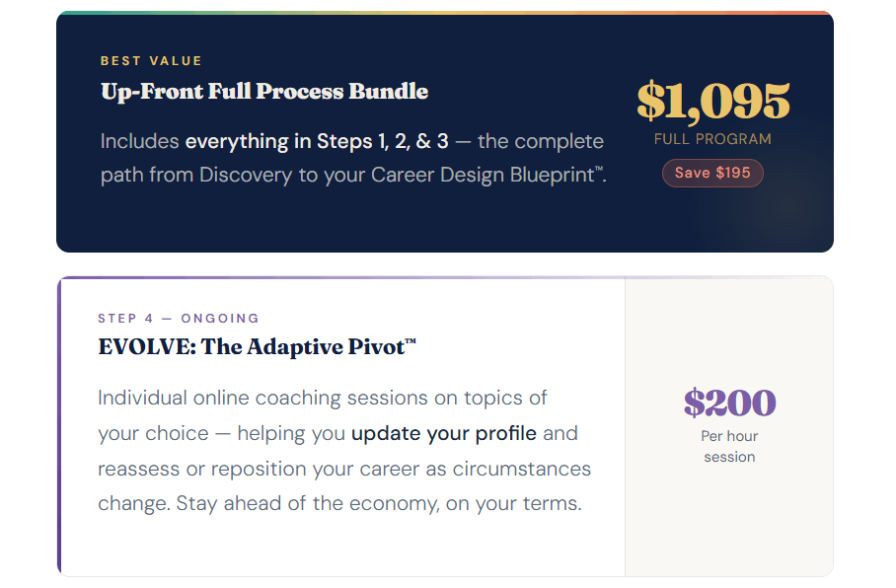Viewport: 896px width, 588px height.
Task: Click the $1,095 bundle price
Action: tap(712, 101)
